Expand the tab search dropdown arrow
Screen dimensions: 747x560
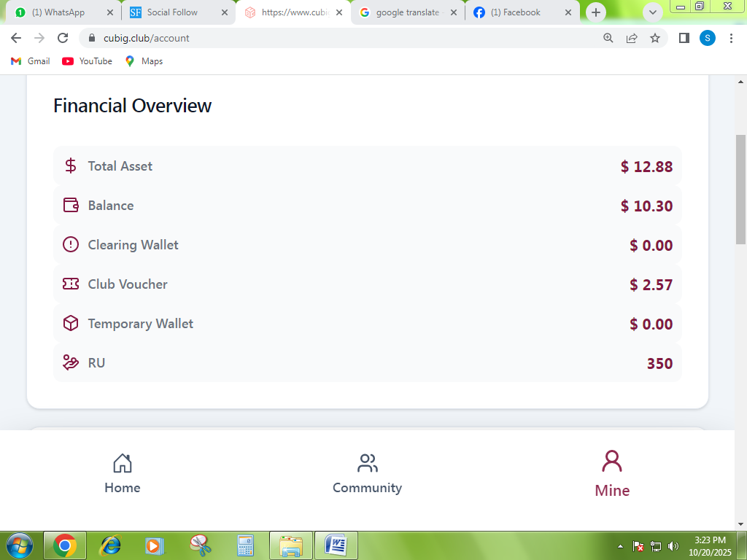tap(652, 12)
